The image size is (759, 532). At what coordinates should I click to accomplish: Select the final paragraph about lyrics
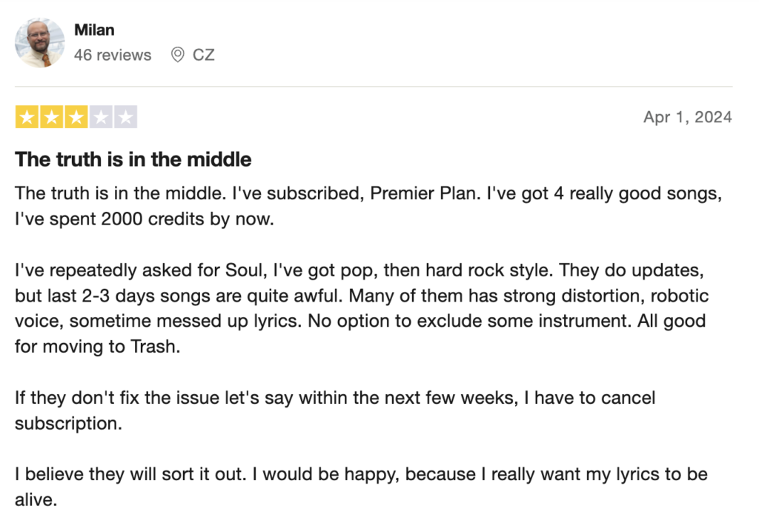361,487
